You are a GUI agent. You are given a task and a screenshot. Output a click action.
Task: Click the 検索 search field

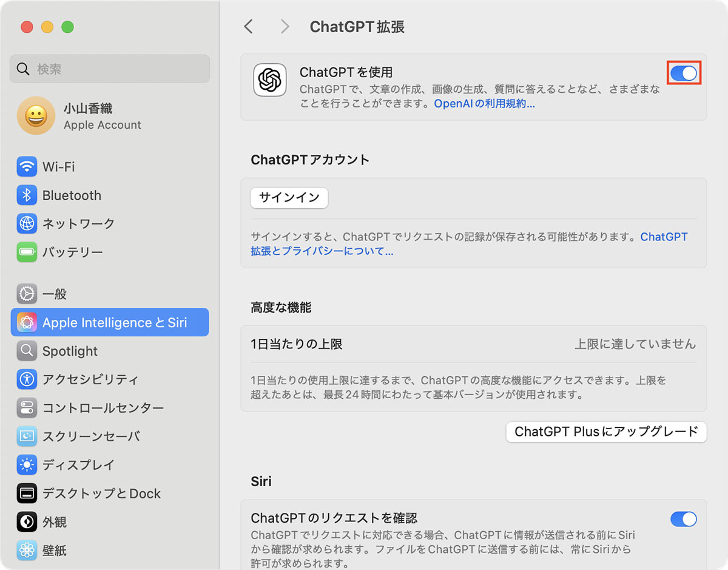[110, 69]
